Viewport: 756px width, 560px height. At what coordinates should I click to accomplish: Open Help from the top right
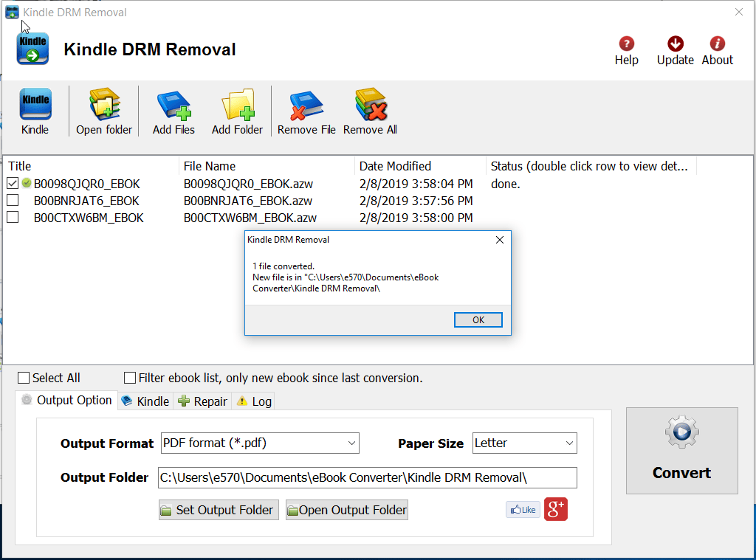coord(626,49)
